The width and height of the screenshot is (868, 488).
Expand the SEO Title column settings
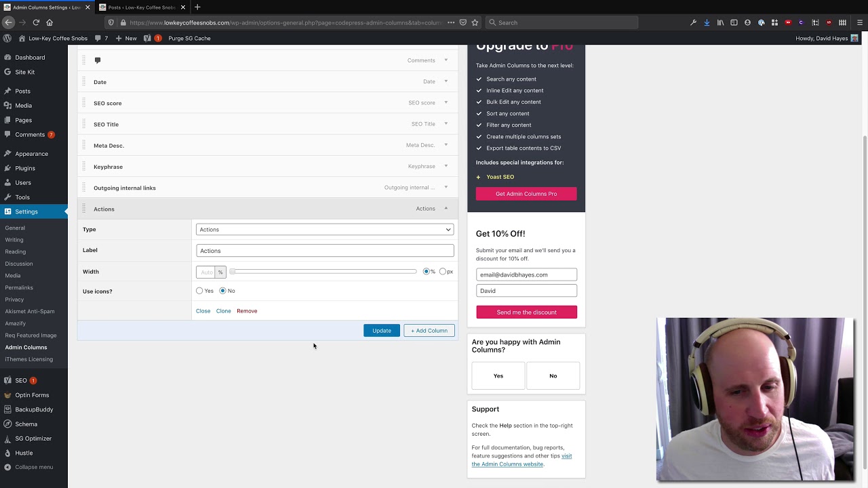pos(446,123)
